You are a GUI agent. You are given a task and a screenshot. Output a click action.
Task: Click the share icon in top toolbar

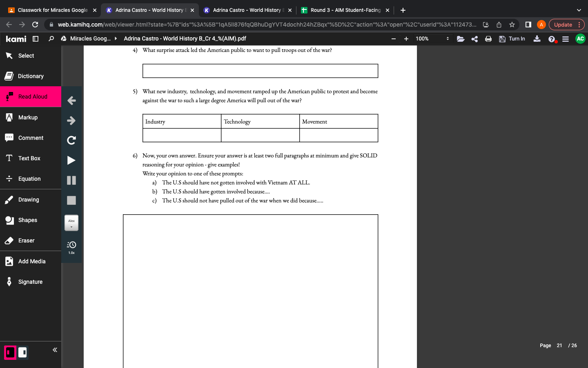[x=474, y=39]
